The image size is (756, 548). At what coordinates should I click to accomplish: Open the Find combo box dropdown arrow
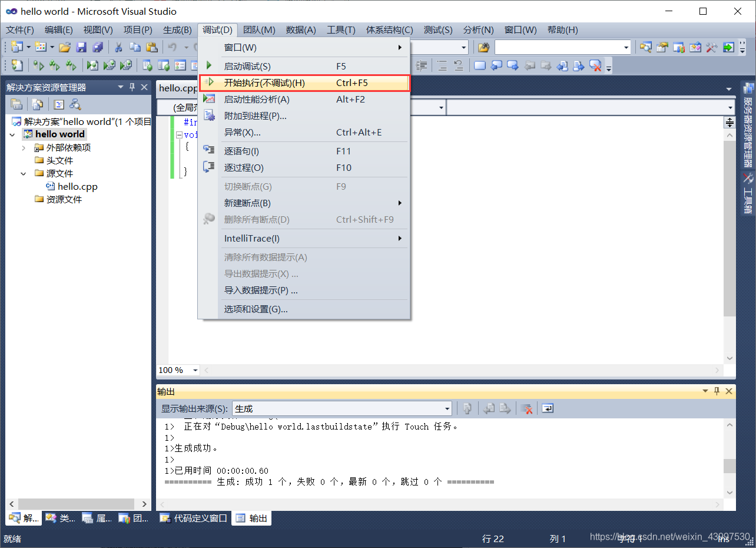626,47
